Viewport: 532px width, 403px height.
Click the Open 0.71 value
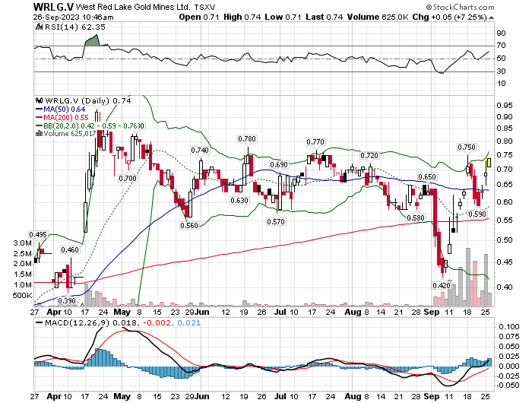pos(199,17)
